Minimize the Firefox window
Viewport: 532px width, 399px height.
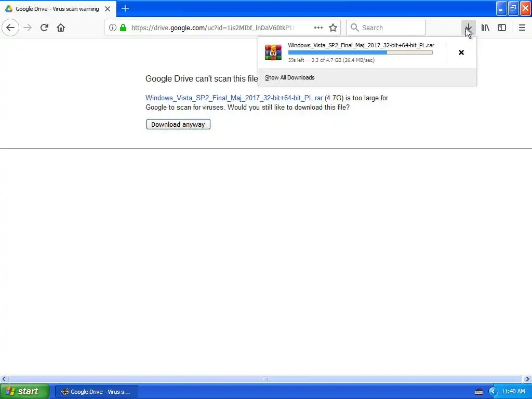click(x=501, y=8)
